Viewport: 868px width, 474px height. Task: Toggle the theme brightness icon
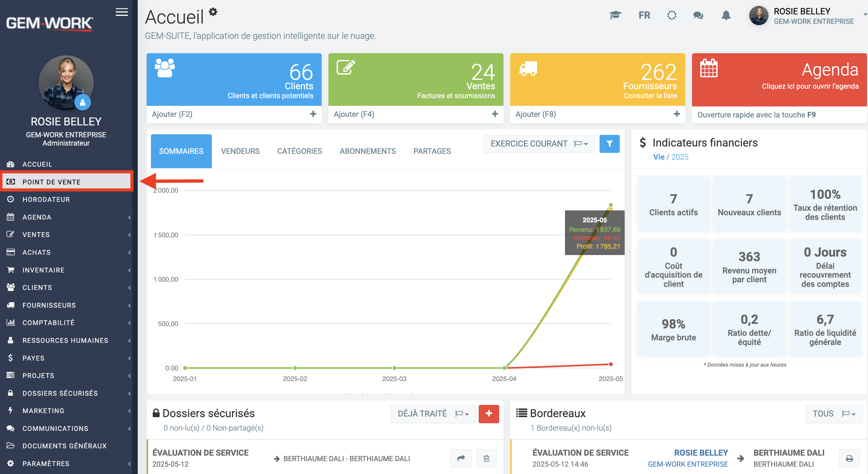point(672,16)
